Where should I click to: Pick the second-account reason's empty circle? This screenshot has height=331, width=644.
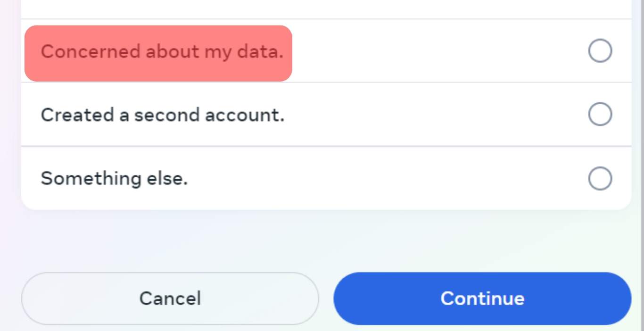click(600, 115)
